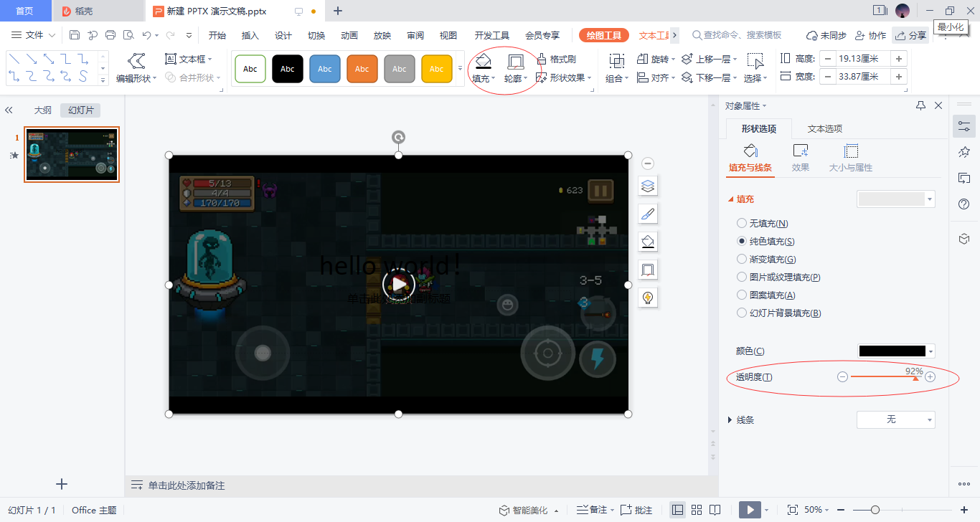Open the 视图 ribbon tab
This screenshot has width=980, height=522.
(448, 35)
